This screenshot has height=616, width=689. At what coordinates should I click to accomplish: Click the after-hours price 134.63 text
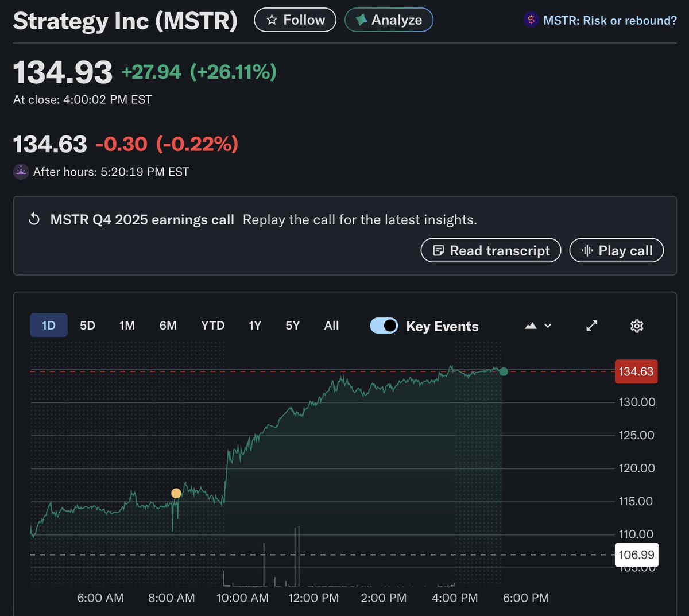click(x=50, y=144)
